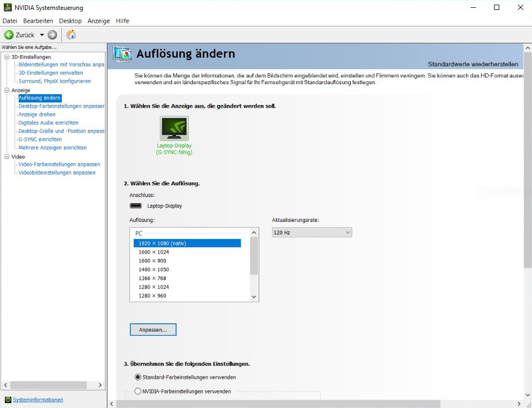The image size is (532, 408).
Task: Click main panel horizontal scroll-right arrow
Action: [519, 404]
